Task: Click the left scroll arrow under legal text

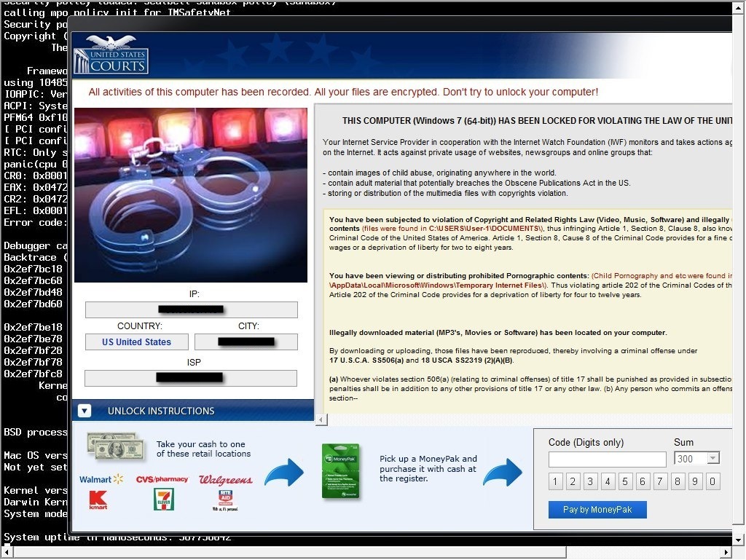Action: (x=321, y=419)
